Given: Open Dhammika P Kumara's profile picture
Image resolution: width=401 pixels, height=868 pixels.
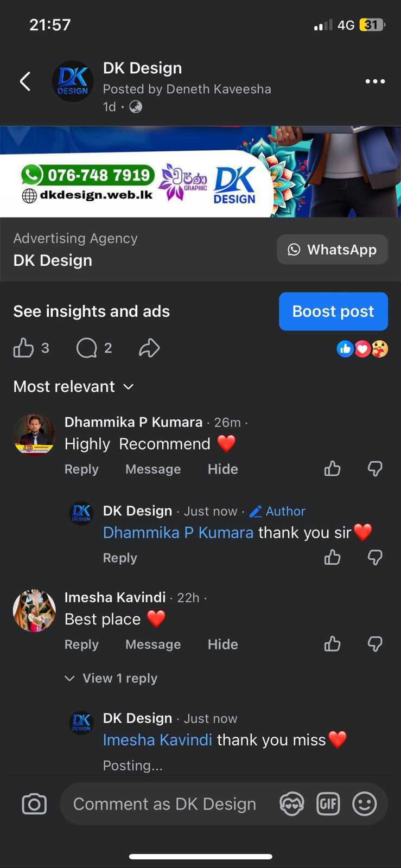Looking at the screenshot, I should 34,435.
